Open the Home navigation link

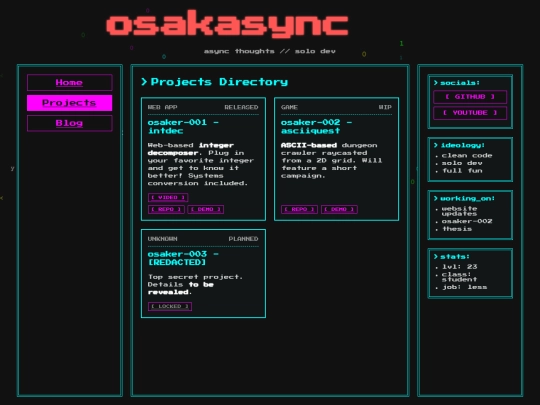[x=70, y=83]
